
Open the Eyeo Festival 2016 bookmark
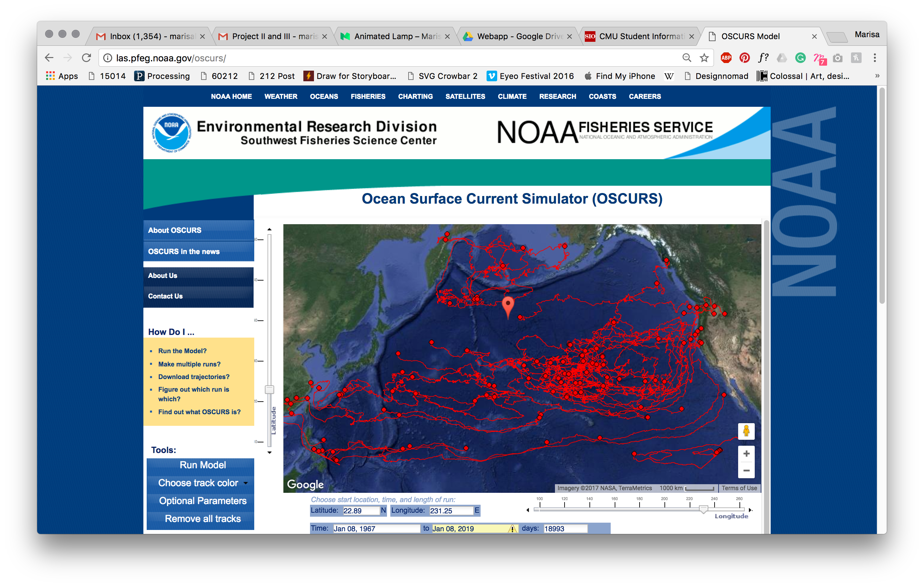click(x=530, y=76)
